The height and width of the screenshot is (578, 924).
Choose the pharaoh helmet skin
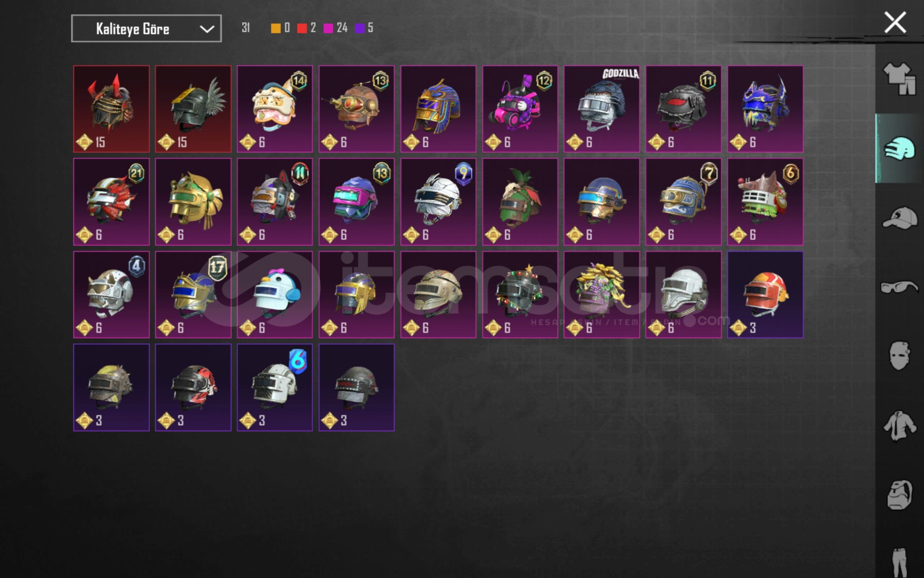click(x=438, y=109)
